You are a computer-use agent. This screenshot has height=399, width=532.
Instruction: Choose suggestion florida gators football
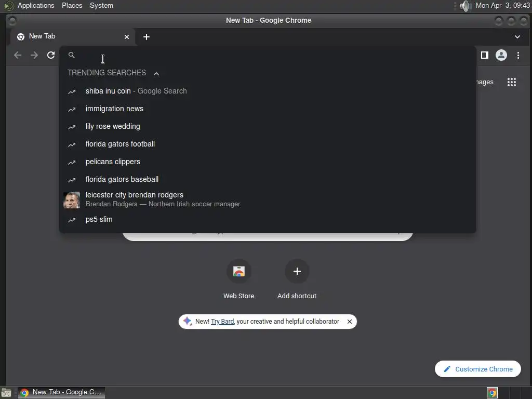(268, 144)
